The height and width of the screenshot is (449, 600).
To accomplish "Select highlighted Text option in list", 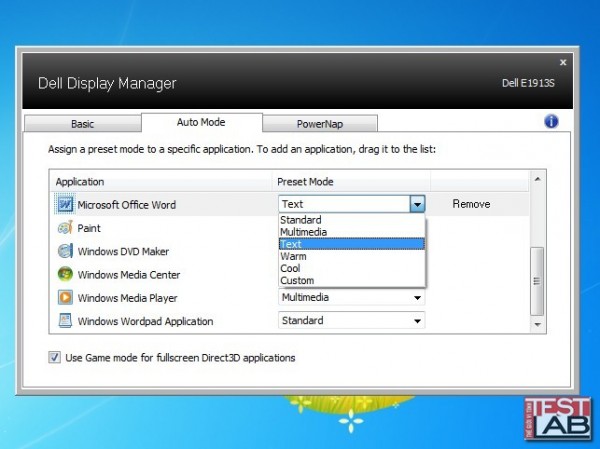I will point(352,244).
